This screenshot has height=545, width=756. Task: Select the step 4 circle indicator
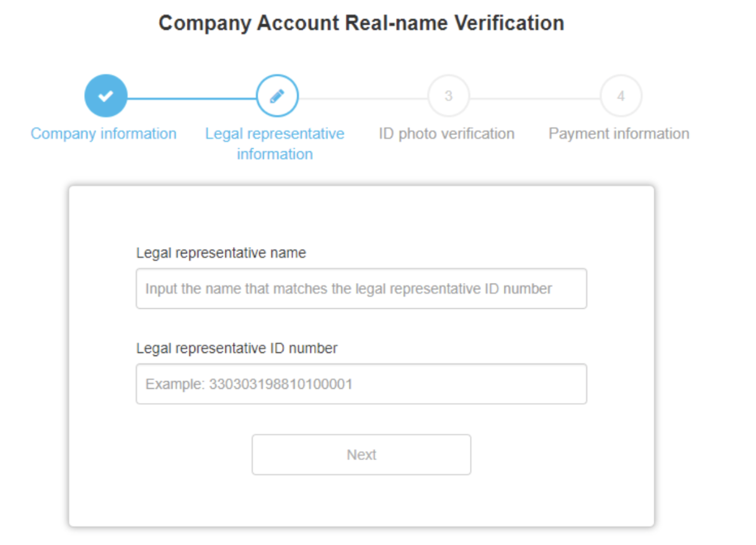click(621, 96)
